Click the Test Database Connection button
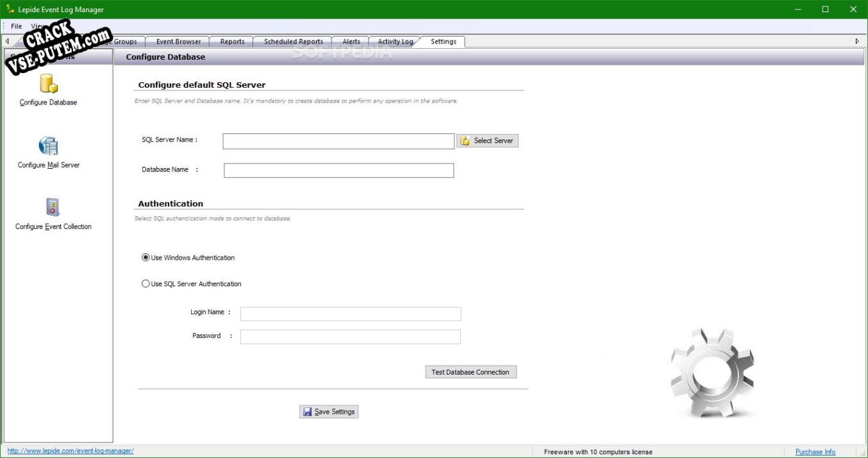This screenshot has height=458, width=868. 471,372
